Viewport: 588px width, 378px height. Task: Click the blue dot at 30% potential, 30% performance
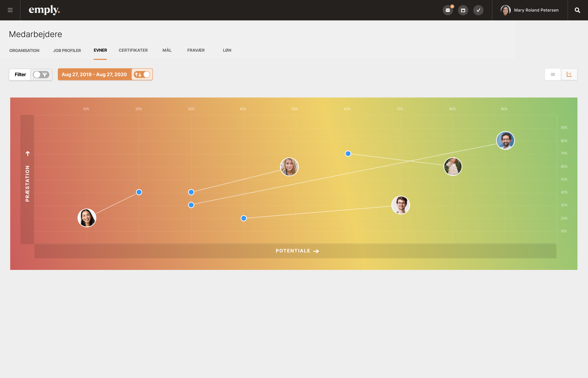191,205
